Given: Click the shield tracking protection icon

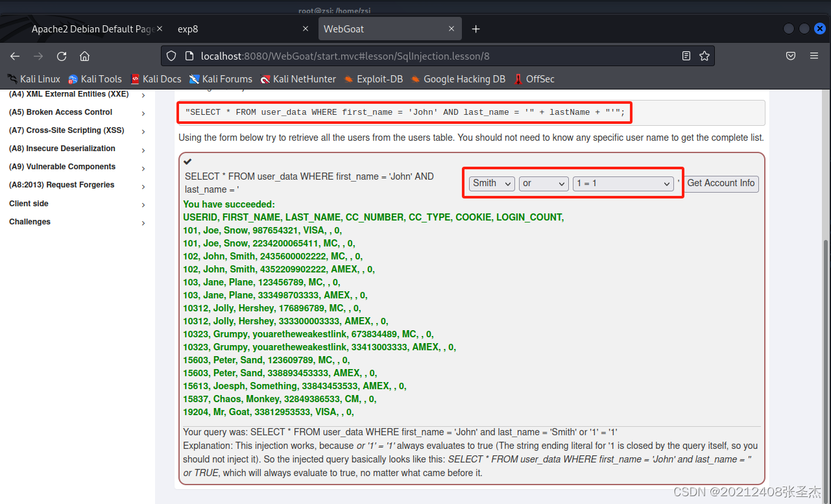Looking at the screenshot, I should 171,56.
